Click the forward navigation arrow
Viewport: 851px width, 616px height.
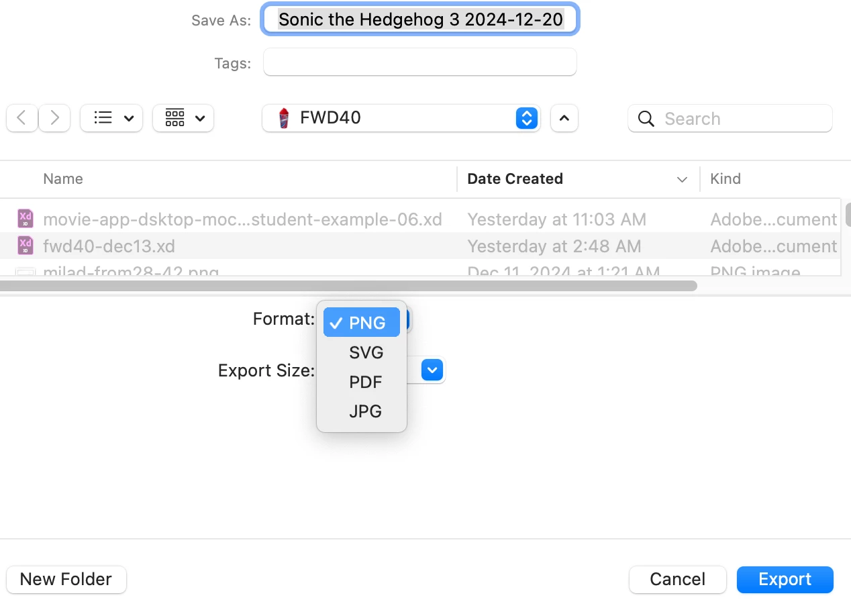54,119
